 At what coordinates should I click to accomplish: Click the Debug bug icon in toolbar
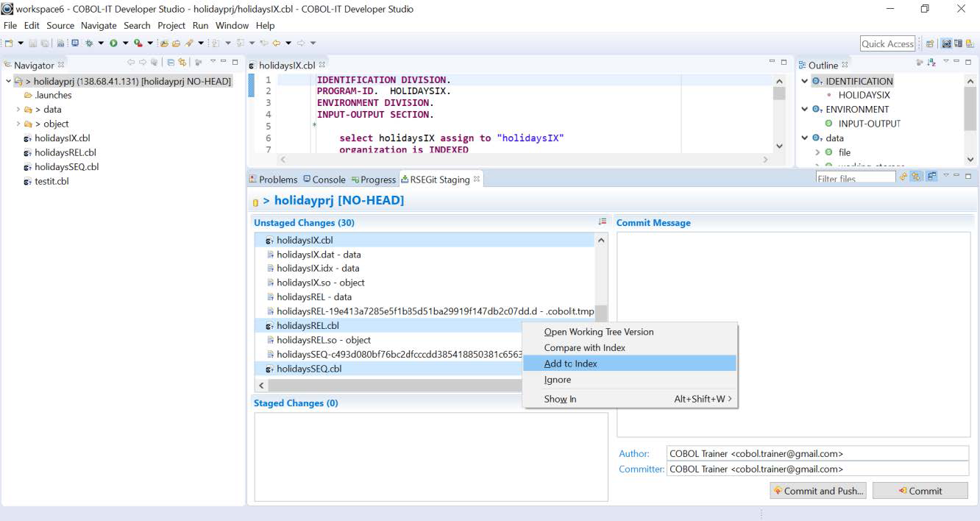tap(88, 43)
